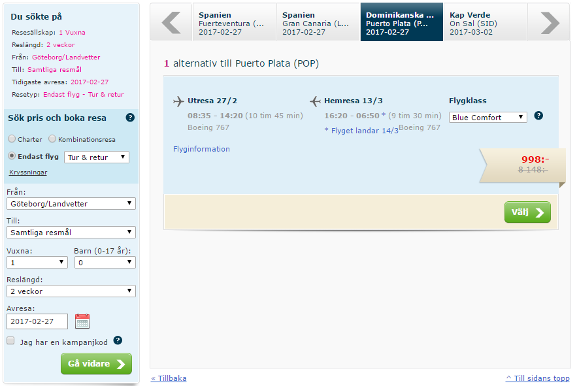577x392 pixels.
Task: Click the Flyget landar 14/3 note
Action: (361, 131)
